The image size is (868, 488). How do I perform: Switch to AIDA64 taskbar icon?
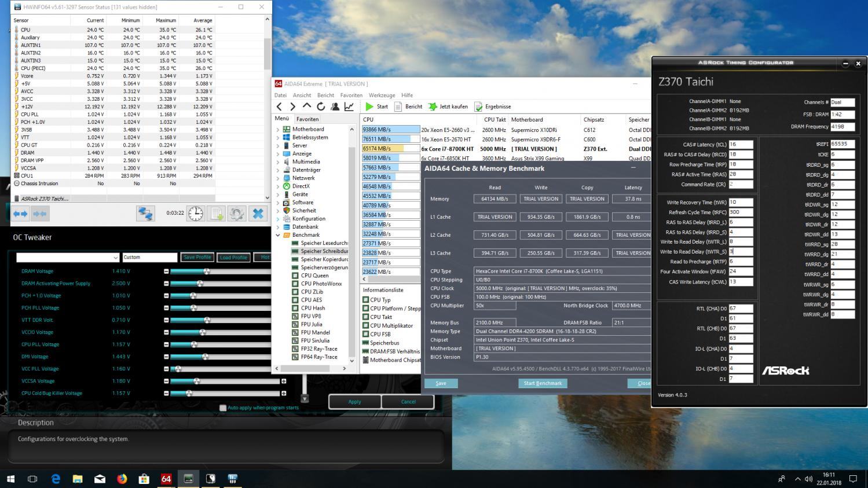[166, 479]
